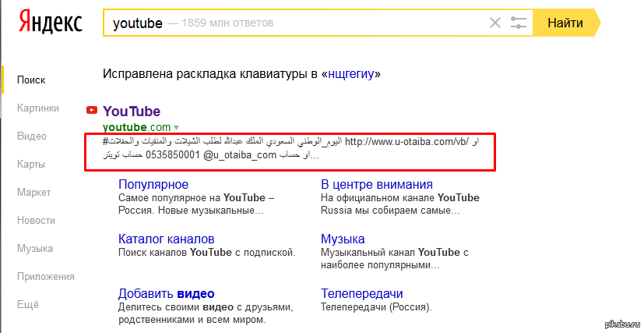The image size is (644, 333).
Task: Clear the search query with the X icon
Action: point(495,23)
